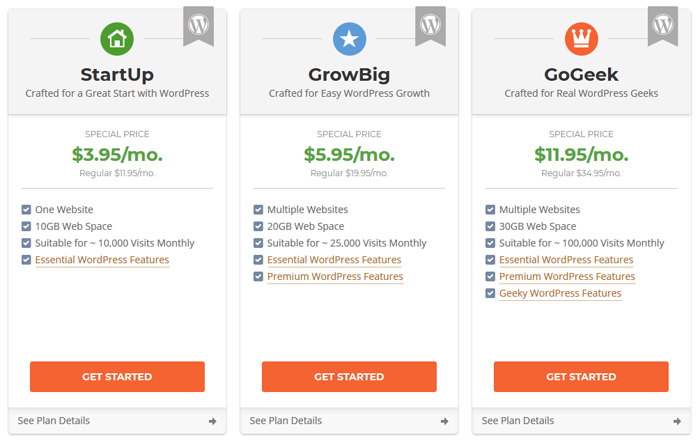
Task: Click WordPress ribbon badge on GrowBig card
Action: tap(430, 26)
